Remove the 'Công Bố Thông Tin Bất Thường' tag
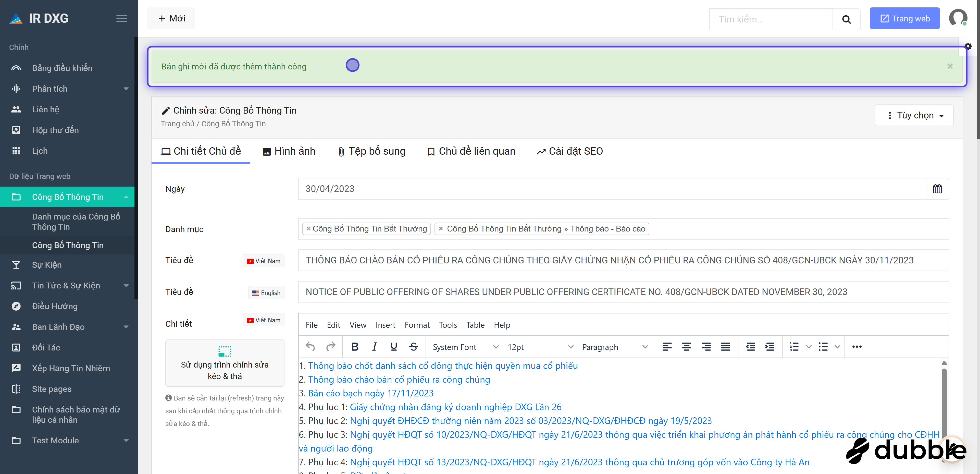 coord(308,228)
